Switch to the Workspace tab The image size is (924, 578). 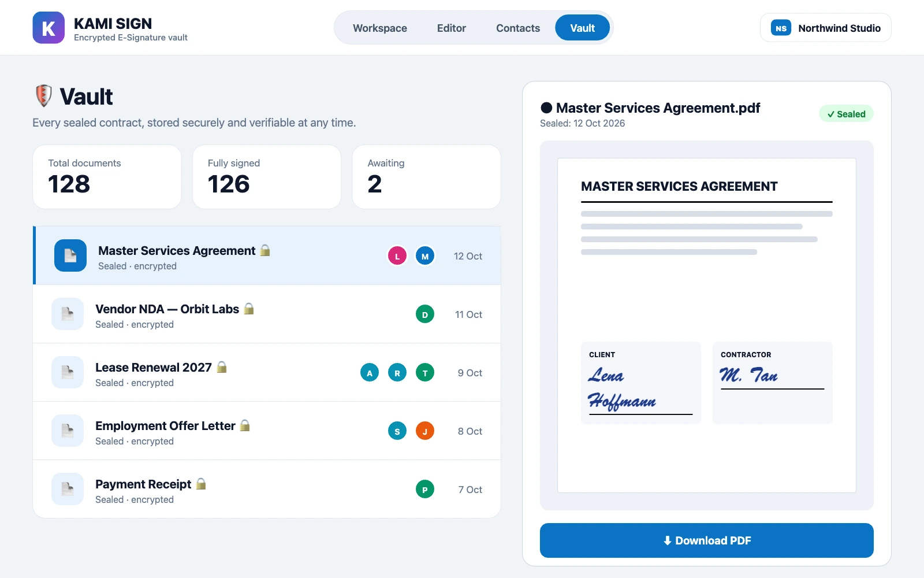(380, 28)
